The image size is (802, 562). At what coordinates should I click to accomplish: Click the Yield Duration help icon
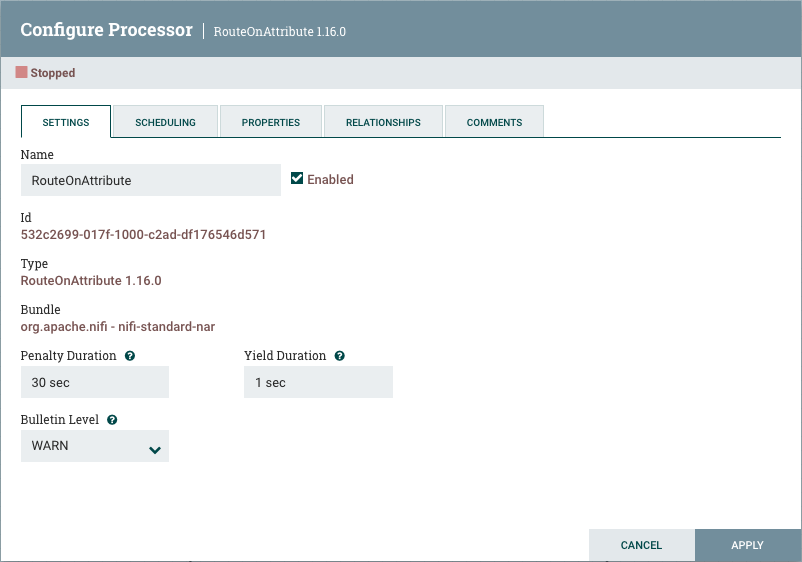click(340, 356)
